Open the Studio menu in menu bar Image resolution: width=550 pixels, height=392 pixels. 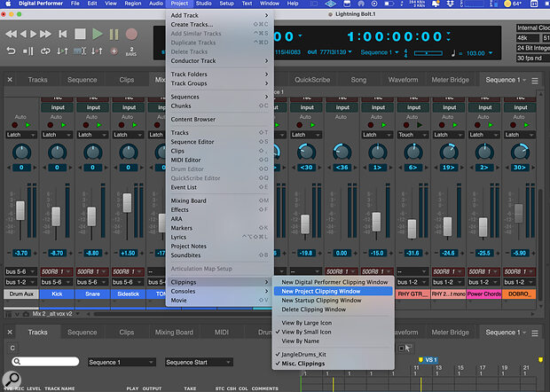(x=203, y=4)
